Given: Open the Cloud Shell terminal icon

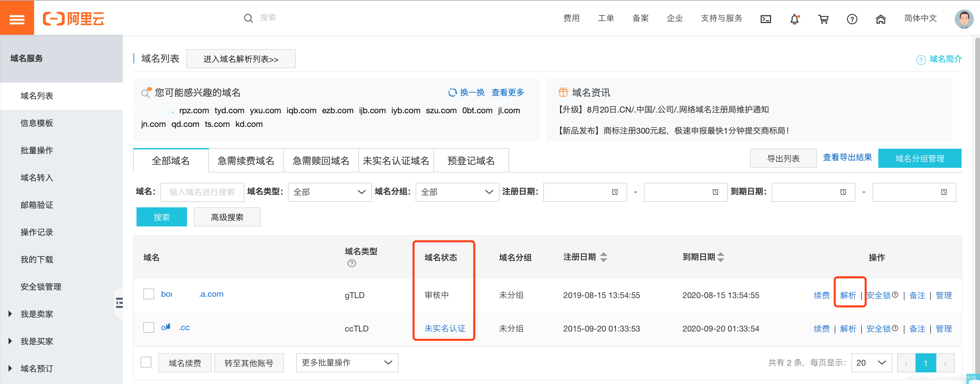Looking at the screenshot, I should click(x=765, y=19).
